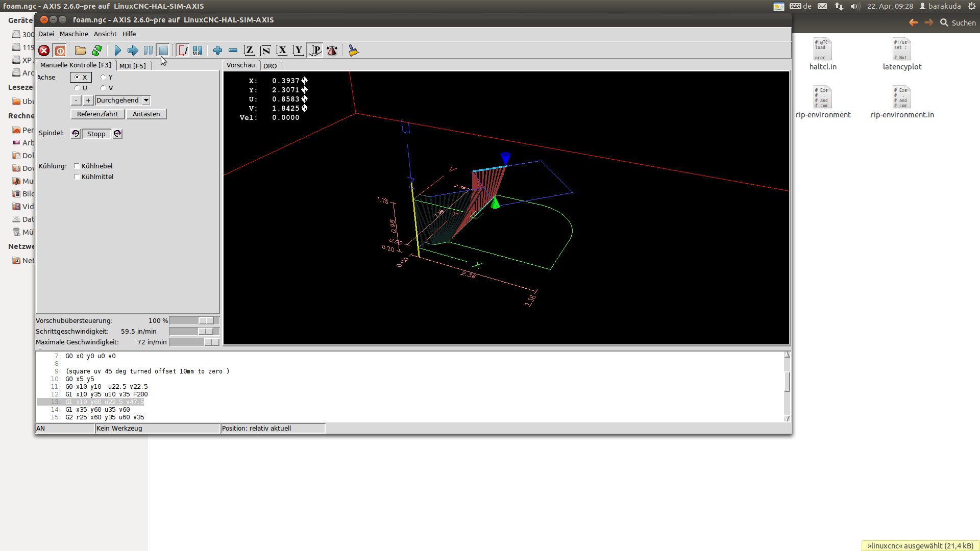Click the Antasten button
This screenshot has width=980, height=551.
pos(146,114)
